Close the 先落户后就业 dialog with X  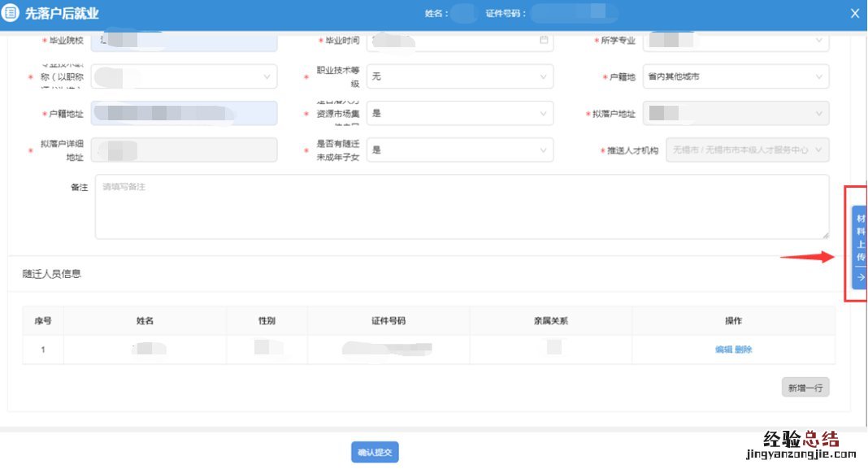854,13
